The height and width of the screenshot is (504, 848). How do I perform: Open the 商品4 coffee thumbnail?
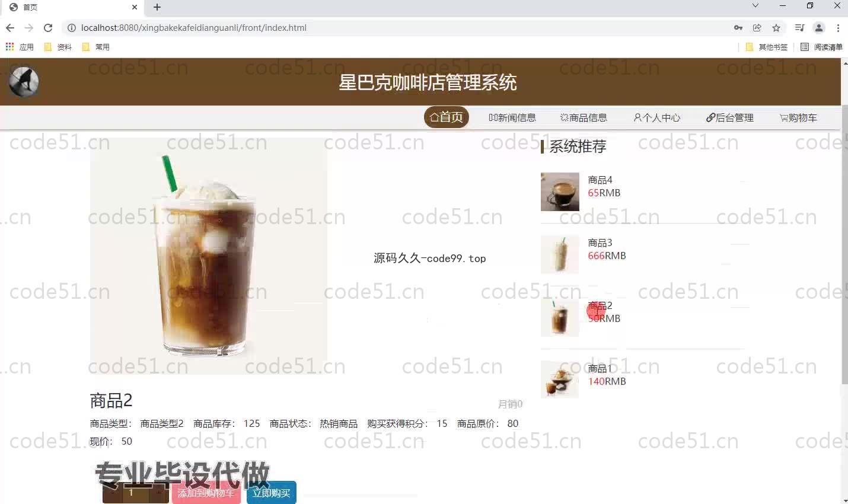pos(560,192)
